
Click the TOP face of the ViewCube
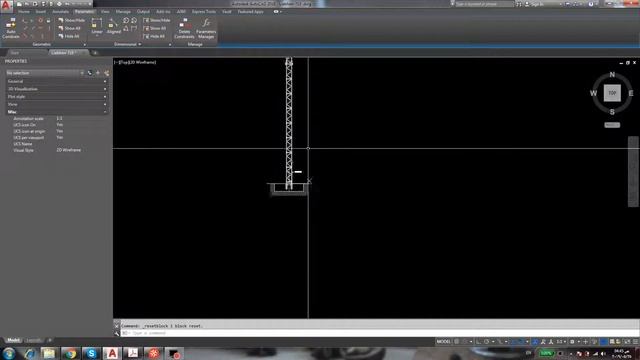612,93
